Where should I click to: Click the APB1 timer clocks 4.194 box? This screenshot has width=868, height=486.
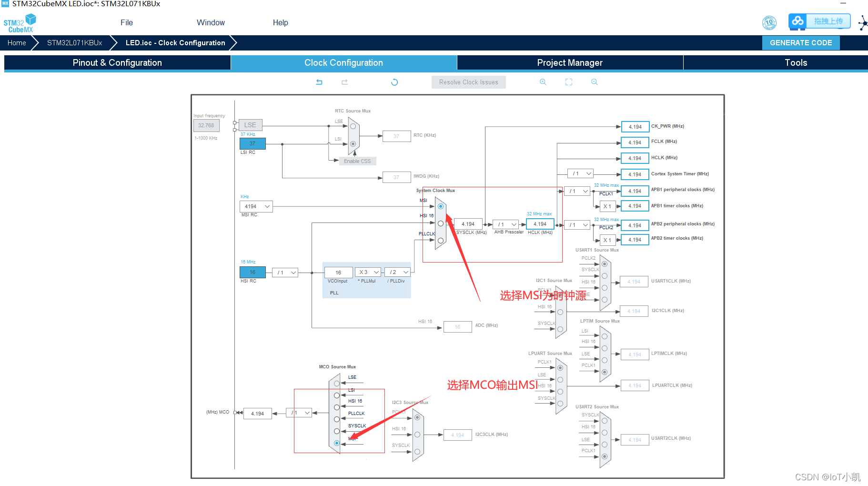click(635, 206)
